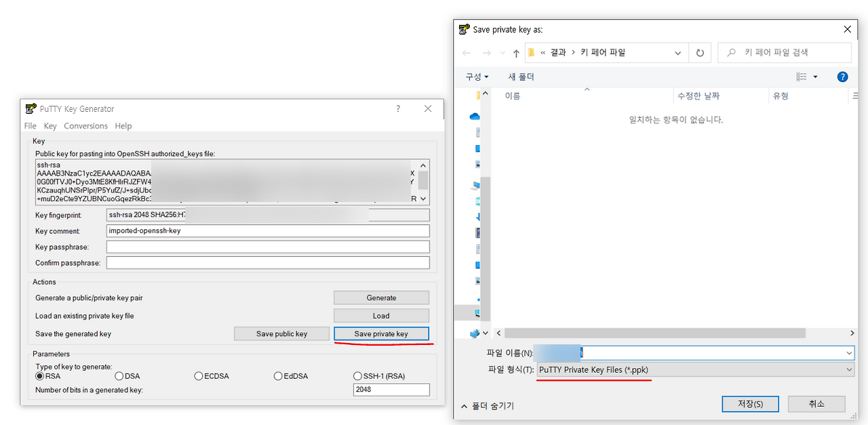Image resolution: width=868 pixels, height=425 pixels.
Task: Open the address bar path history dropdown
Action: click(x=678, y=53)
